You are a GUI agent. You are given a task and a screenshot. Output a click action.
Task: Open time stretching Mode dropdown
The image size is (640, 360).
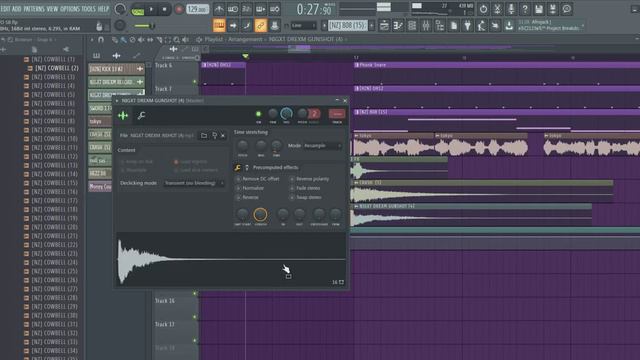pos(322,145)
